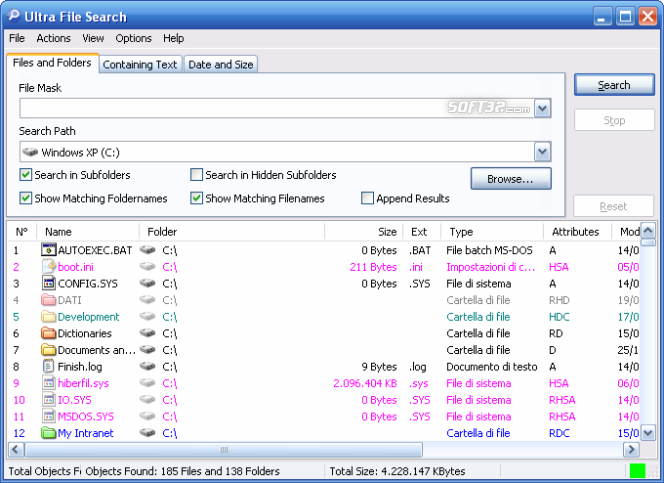Enable Search in Hidden Subfolders
Image resolution: width=664 pixels, height=483 pixels.
coord(196,174)
